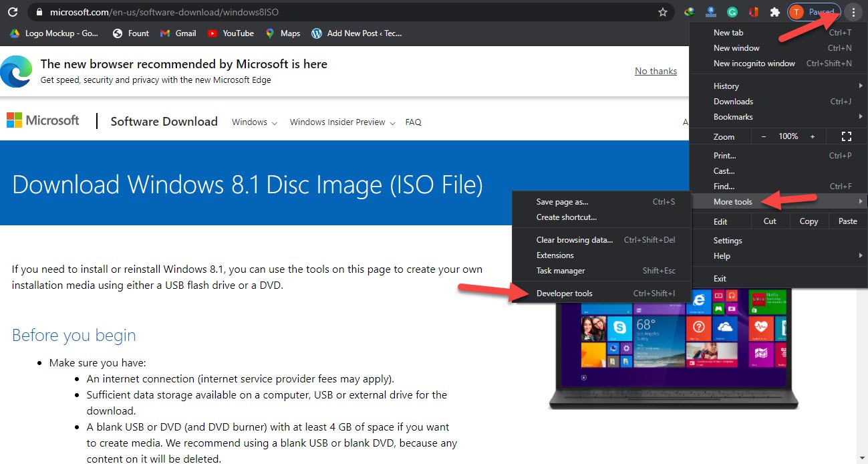Click the Microsoft logo
Screen dimensions: 868x464
click(43, 121)
